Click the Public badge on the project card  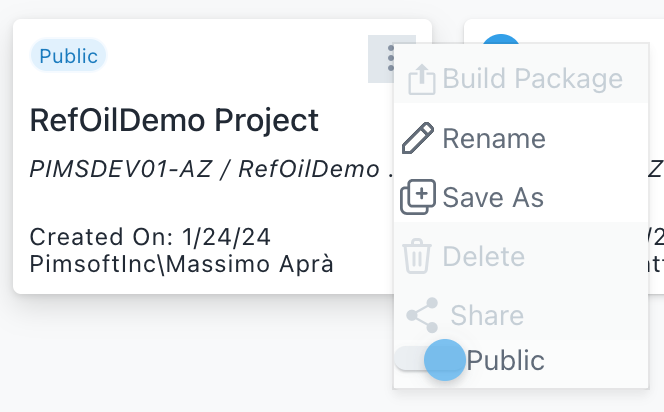(69, 56)
